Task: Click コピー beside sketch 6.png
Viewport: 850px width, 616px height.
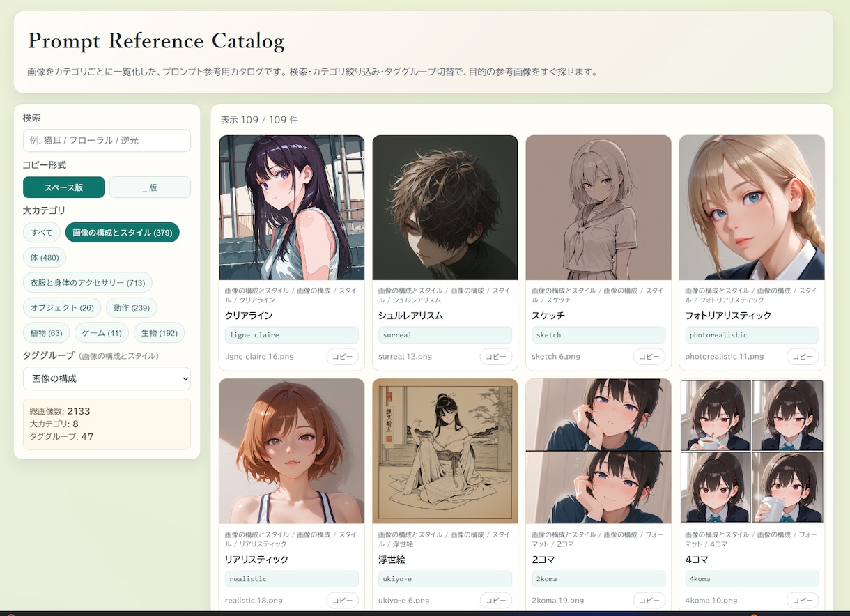Action: [x=649, y=357]
